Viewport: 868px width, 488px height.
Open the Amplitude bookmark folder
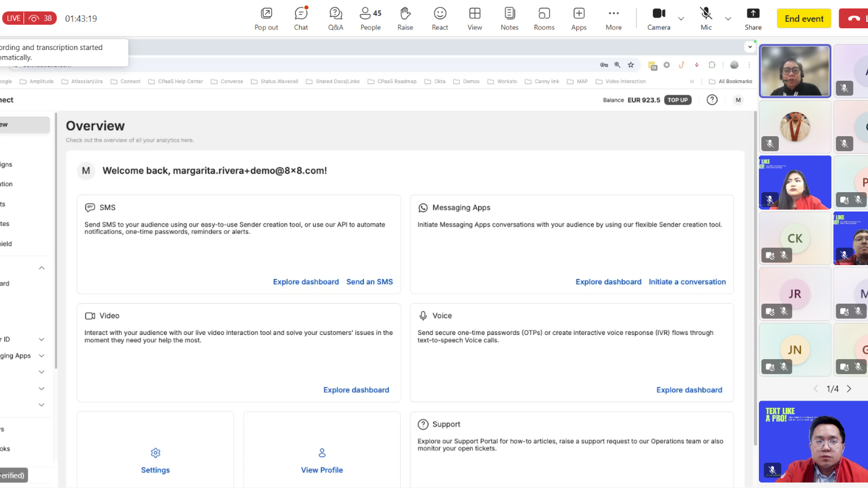tap(37, 81)
